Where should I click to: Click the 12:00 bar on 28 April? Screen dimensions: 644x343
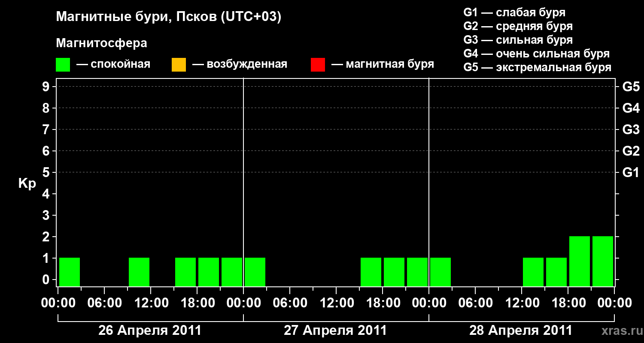(x=533, y=272)
